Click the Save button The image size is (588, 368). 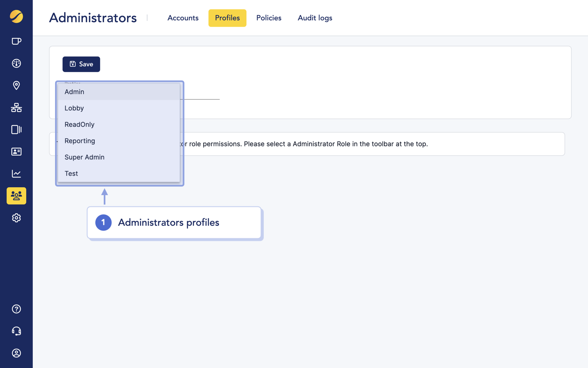81,64
